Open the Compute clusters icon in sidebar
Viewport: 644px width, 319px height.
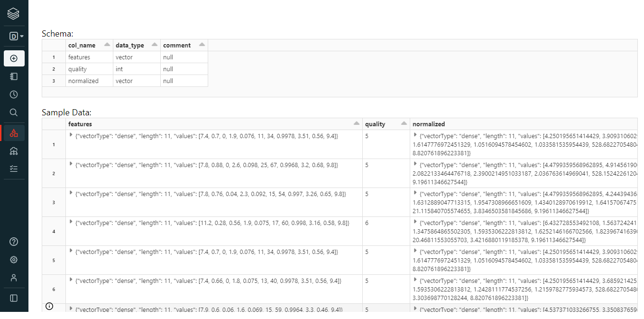[x=14, y=151]
